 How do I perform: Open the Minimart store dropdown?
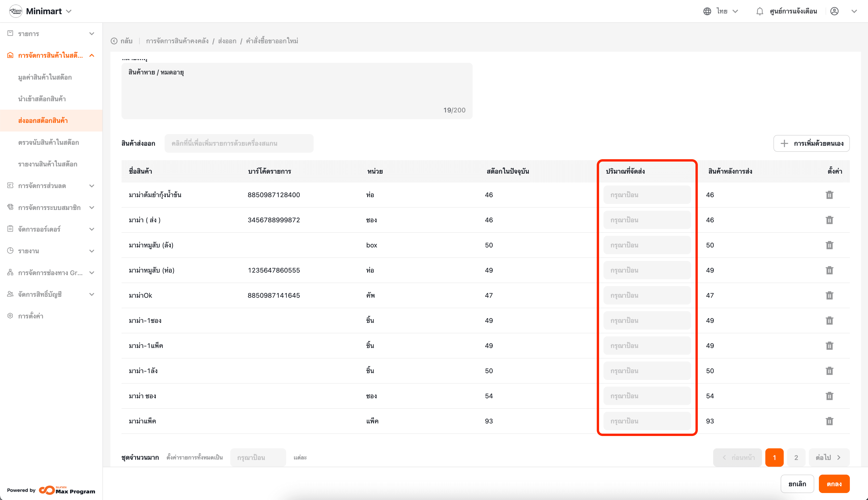[x=69, y=11]
